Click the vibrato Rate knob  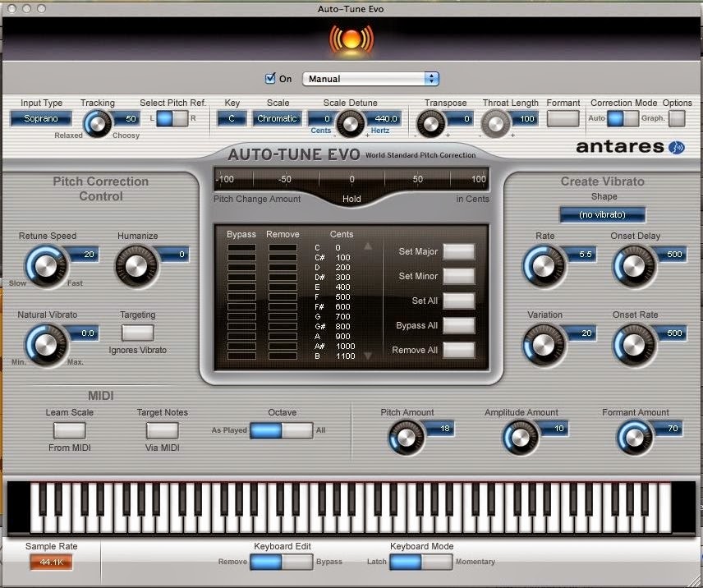point(544,266)
